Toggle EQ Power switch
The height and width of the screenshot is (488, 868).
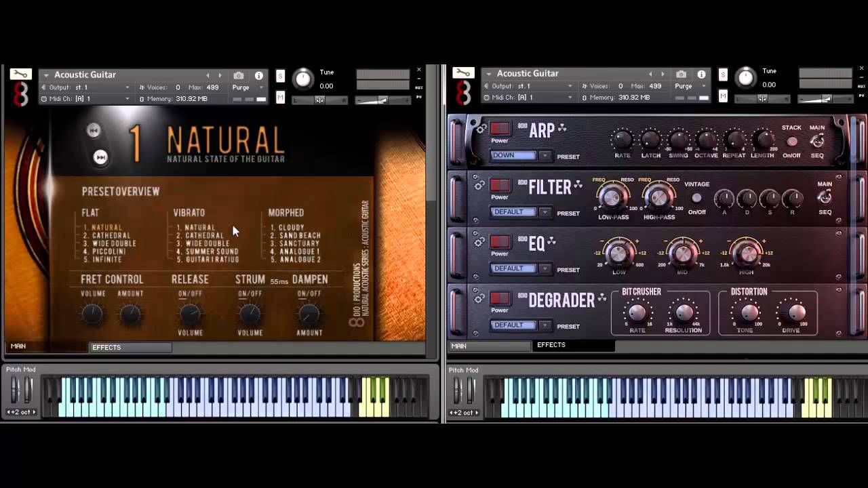500,242
